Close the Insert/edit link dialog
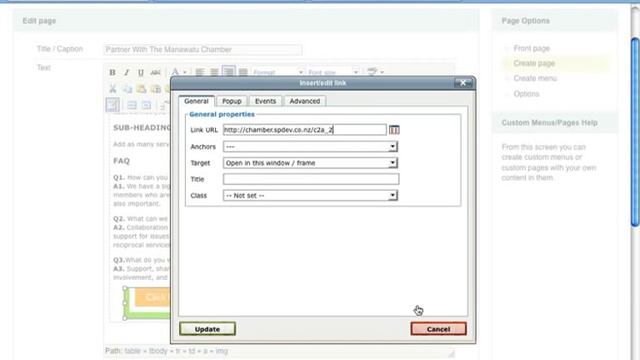This screenshot has height=360, width=640. [463, 83]
